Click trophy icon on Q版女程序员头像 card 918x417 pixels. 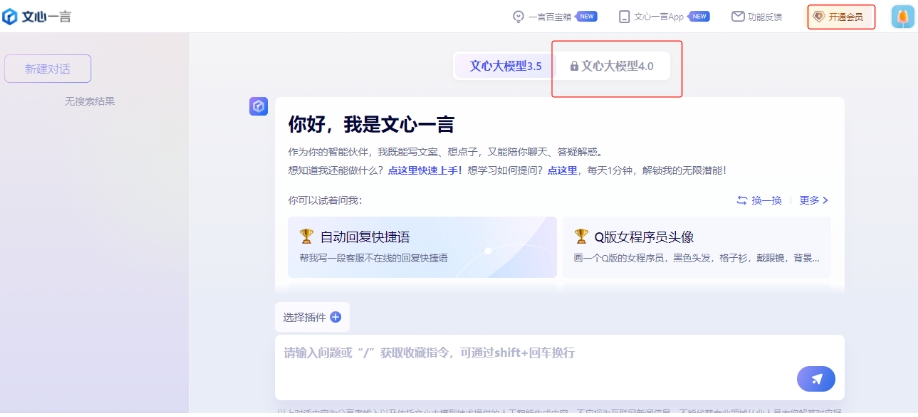click(581, 237)
